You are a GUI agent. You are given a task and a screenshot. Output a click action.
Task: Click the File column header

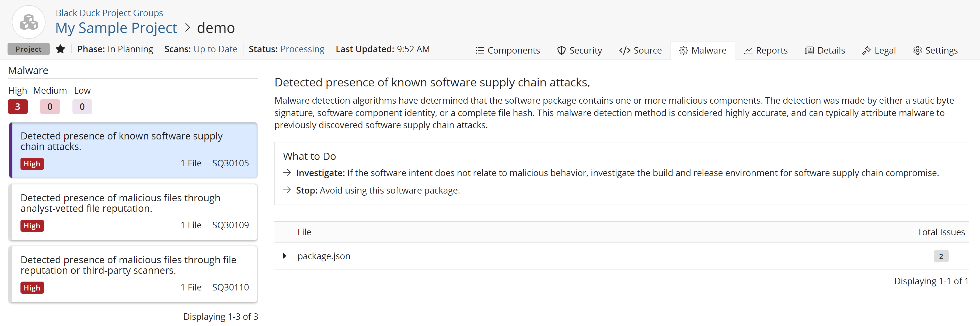[x=304, y=232]
